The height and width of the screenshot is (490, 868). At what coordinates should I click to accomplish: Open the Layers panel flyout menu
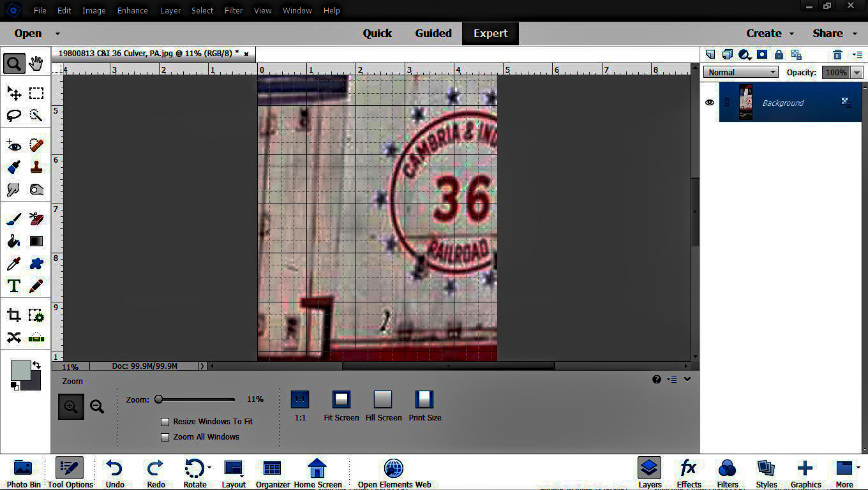pyautogui.click(x=857, y=55)
